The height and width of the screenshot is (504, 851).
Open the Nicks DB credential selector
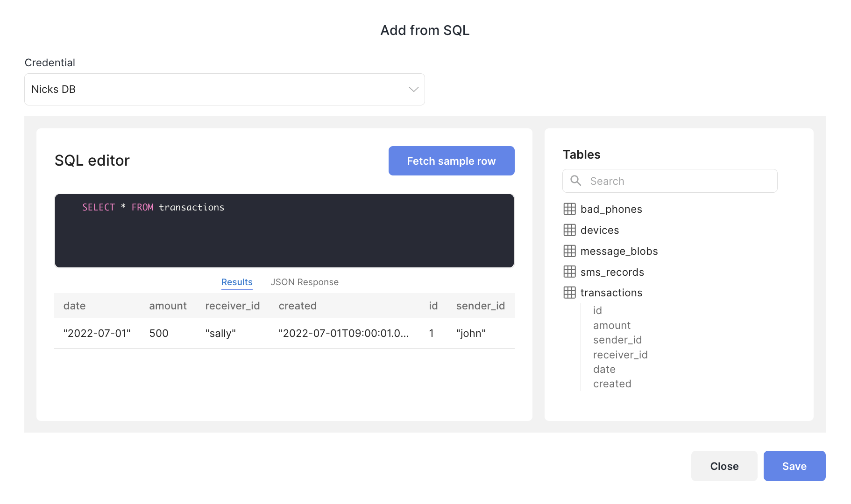(x=225, y=89)
